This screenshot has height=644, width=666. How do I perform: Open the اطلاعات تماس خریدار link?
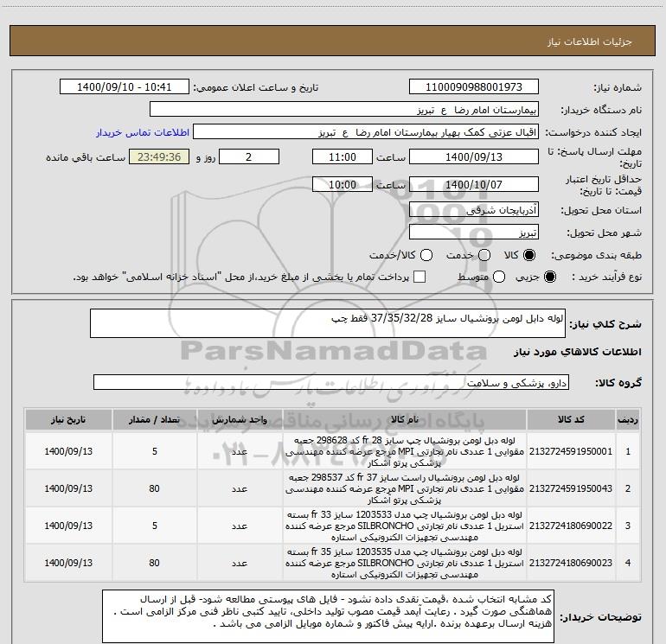coord(143,132)
